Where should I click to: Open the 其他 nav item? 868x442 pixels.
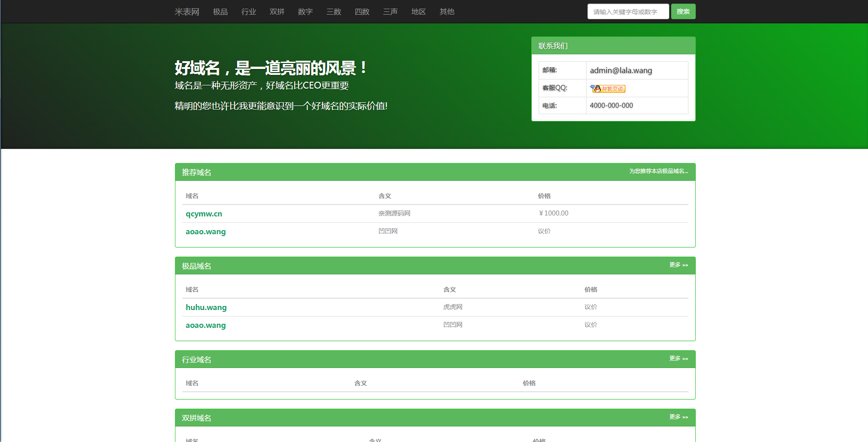click(x=447, y=12)
